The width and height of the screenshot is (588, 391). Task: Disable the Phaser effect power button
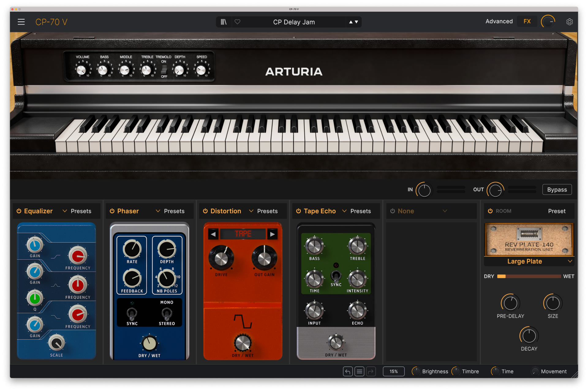[x=112, y=211]
